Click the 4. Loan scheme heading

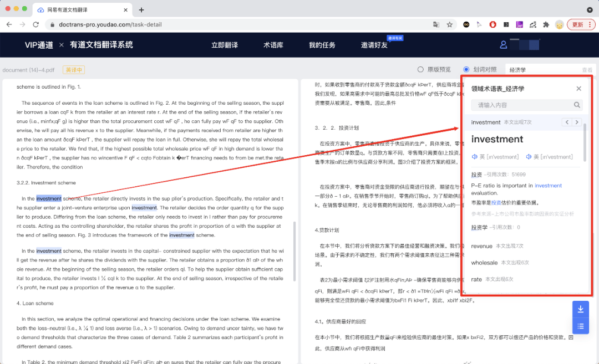(x=35, y=304)
